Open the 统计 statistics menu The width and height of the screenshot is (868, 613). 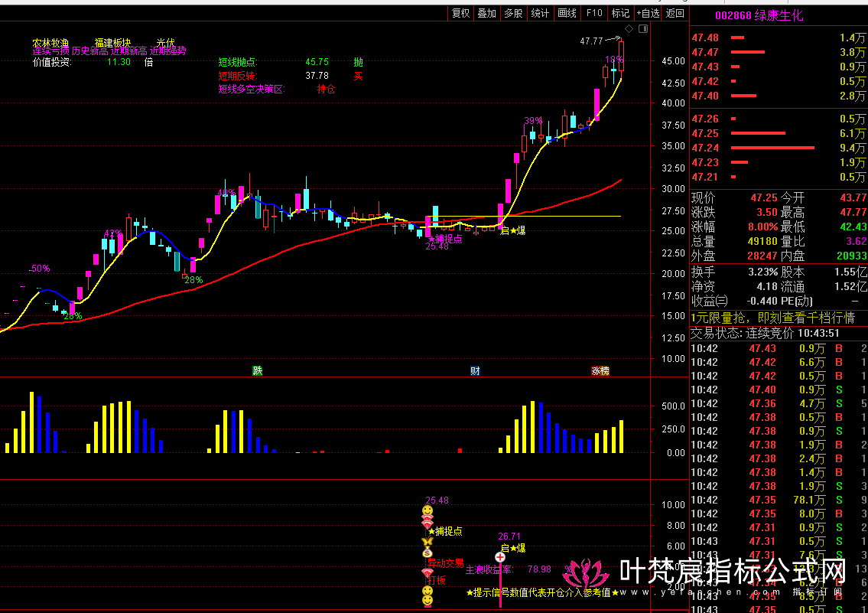coord(540,13)
